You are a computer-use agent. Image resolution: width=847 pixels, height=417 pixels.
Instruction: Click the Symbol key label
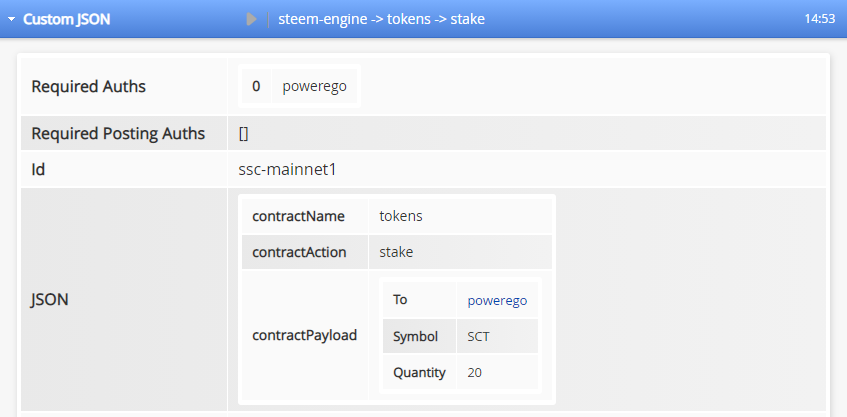click(x=415, y=337)
